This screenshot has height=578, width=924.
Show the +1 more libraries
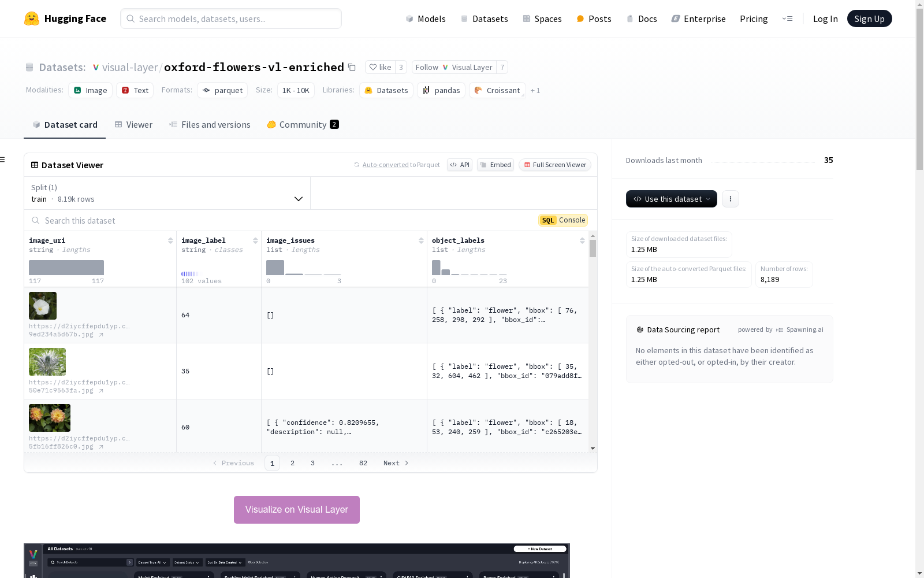click(535, 91)
